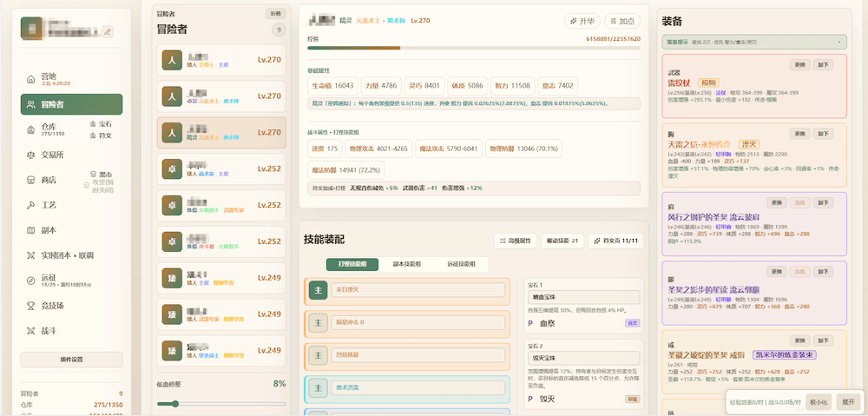The width and height of the screenshot is (868, 416).
Task: Select the first Lv.270 adventurer card
Action: point(221,60)
